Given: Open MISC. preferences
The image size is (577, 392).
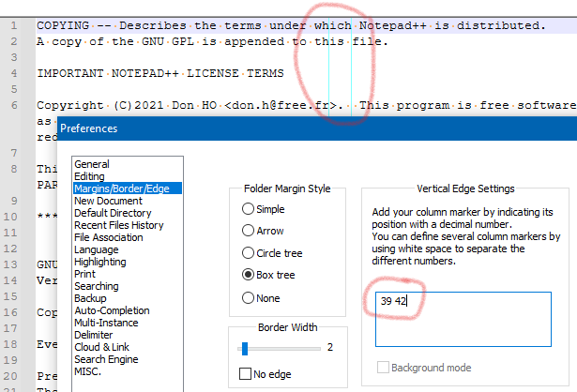Looking at the screenshot, I should click(x=87, y=371).
